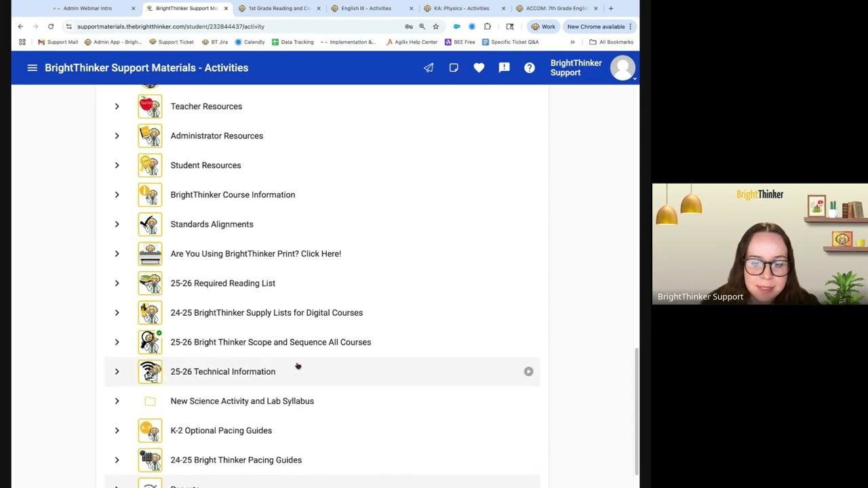This screenshot has width=868, height=488.
Task: Open the Admin App bookmark
Action: pyautogui.click(x=113, y=42)
